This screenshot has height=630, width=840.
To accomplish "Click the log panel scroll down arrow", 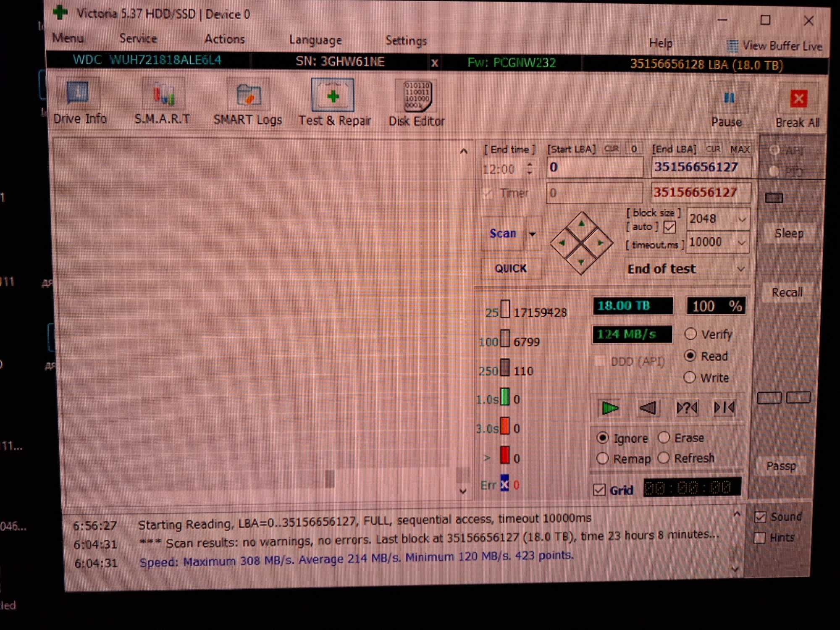I will [x=735, y=569].
